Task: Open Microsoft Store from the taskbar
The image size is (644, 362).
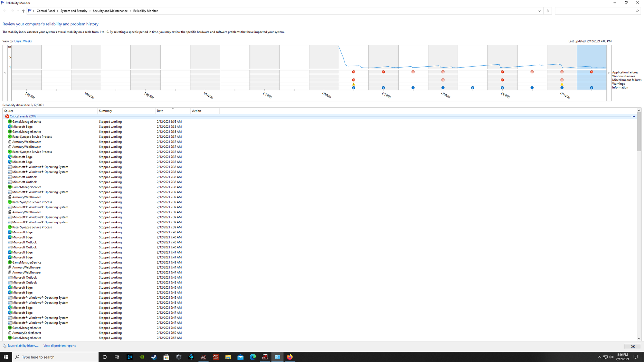Action: 166,357
